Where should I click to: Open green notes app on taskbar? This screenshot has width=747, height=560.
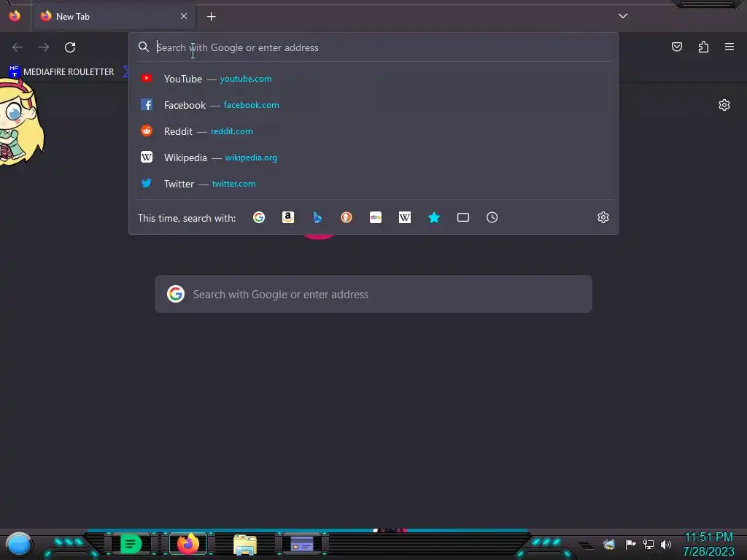tap(131, 544)
